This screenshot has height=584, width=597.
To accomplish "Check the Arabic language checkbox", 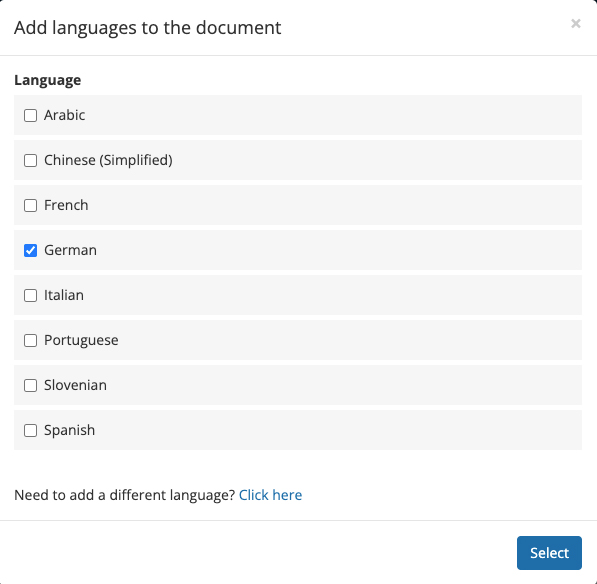I will 30,115.
